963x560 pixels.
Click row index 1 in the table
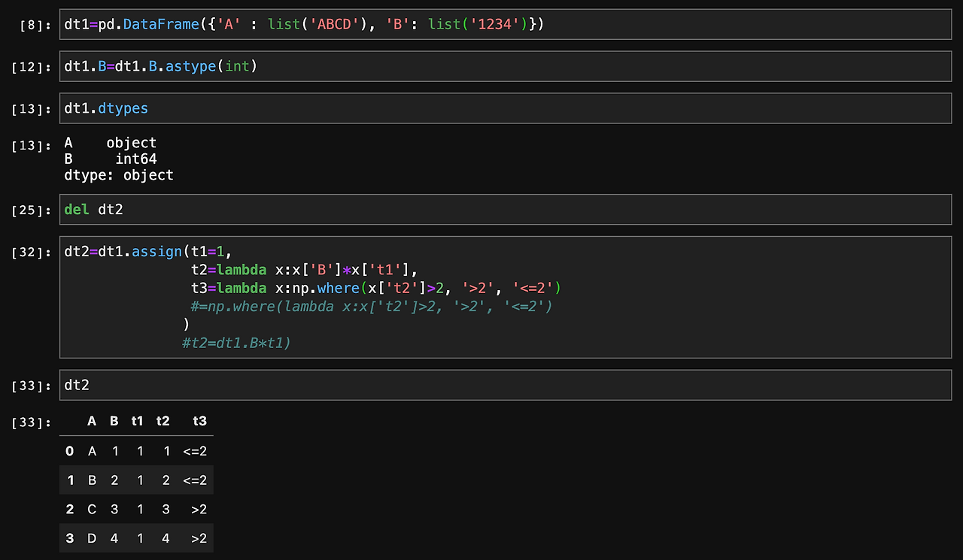click(x=70, y=480)
